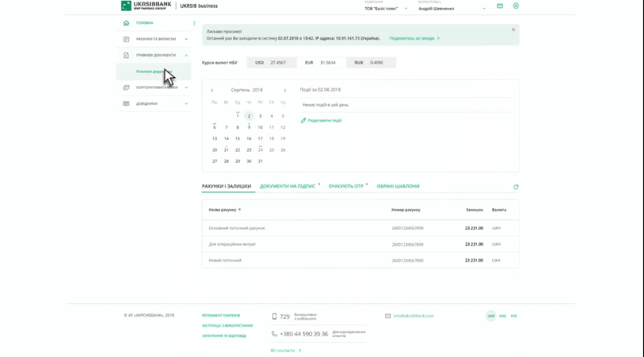Go to next month in calendar

coord(285,91)
